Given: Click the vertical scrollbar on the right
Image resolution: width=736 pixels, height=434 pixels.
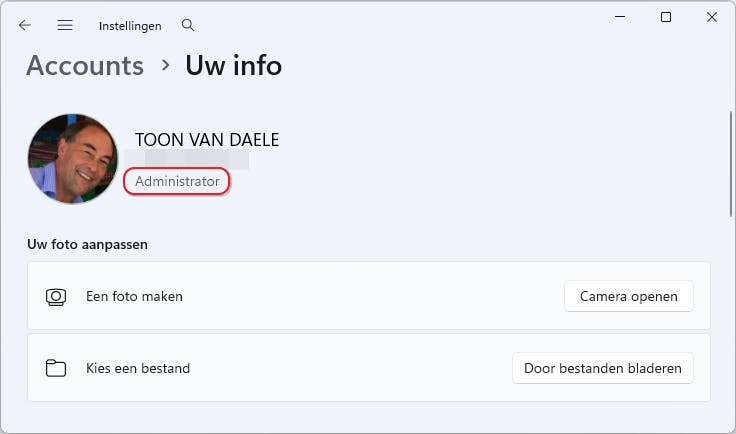Looking at the screenshot, I should click(731, 165).
